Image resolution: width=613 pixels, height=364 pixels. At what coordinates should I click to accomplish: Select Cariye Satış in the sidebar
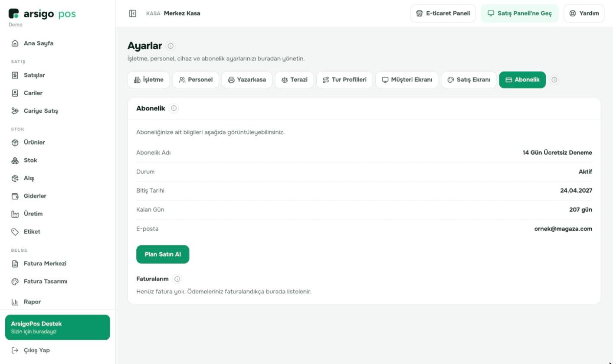[x=58, y=111]
